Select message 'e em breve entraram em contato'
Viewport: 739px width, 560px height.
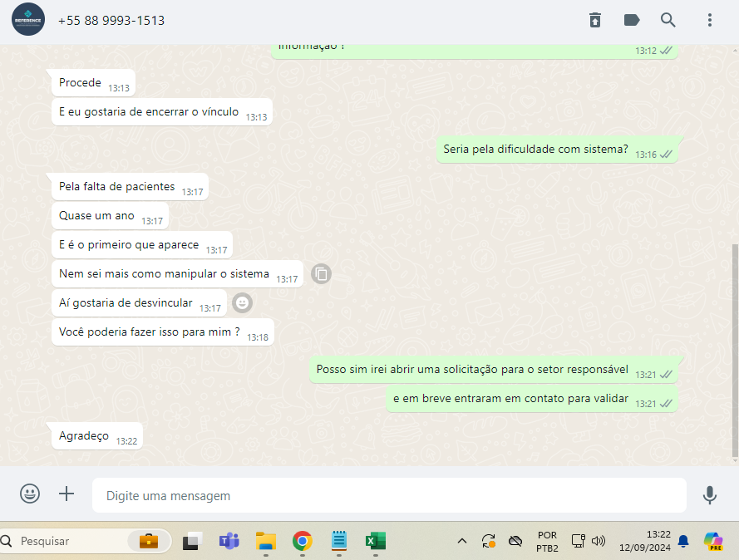(532, 399)
